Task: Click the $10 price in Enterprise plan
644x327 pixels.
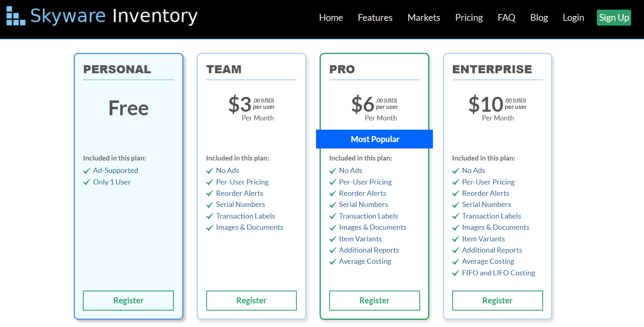Action: (x=486, y=104)
